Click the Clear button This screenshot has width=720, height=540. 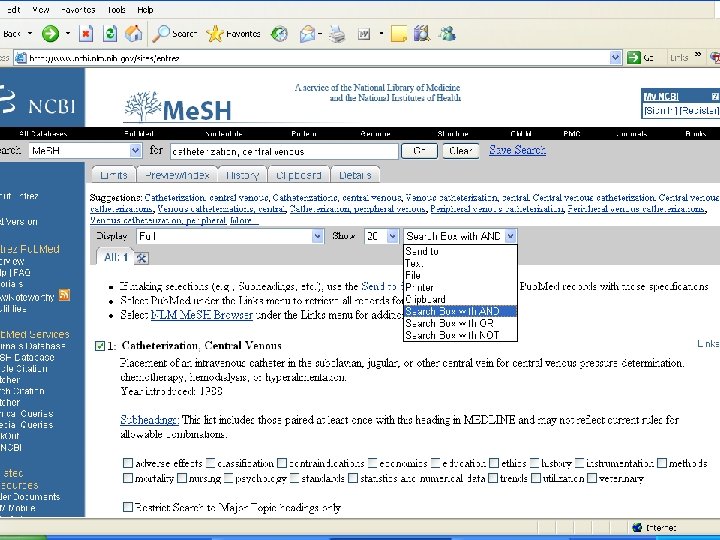(460, 151)
